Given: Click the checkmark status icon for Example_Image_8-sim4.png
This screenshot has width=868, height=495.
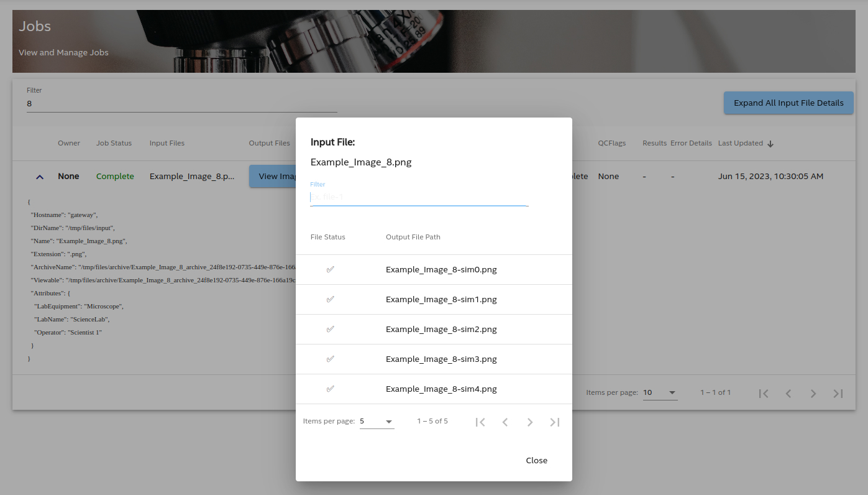Looking at the screenshot, I should point(330,389).
